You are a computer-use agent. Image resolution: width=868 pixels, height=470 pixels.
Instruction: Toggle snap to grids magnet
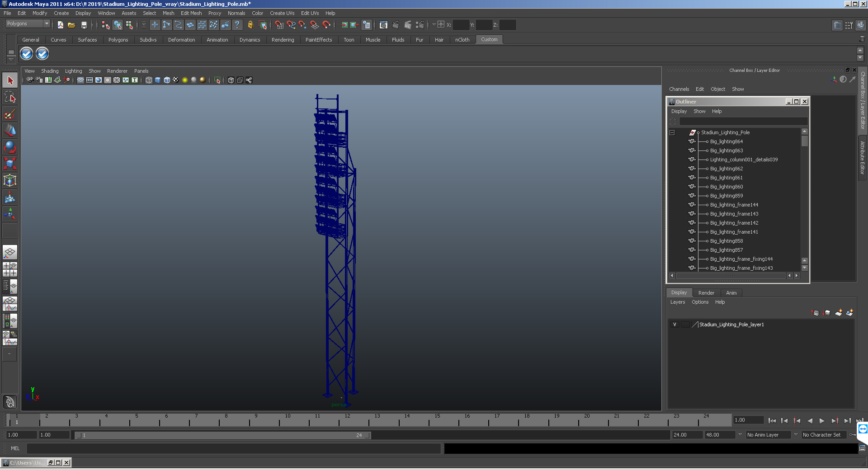point(279,25)
